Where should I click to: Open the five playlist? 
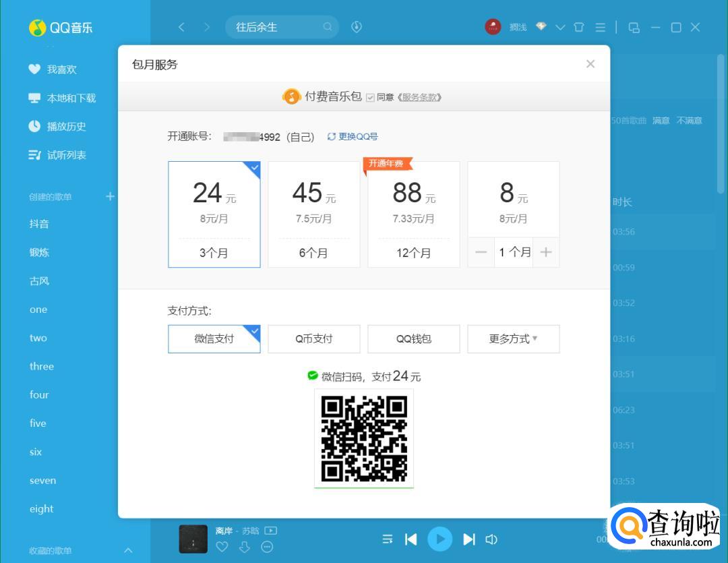tap(38, 423)
